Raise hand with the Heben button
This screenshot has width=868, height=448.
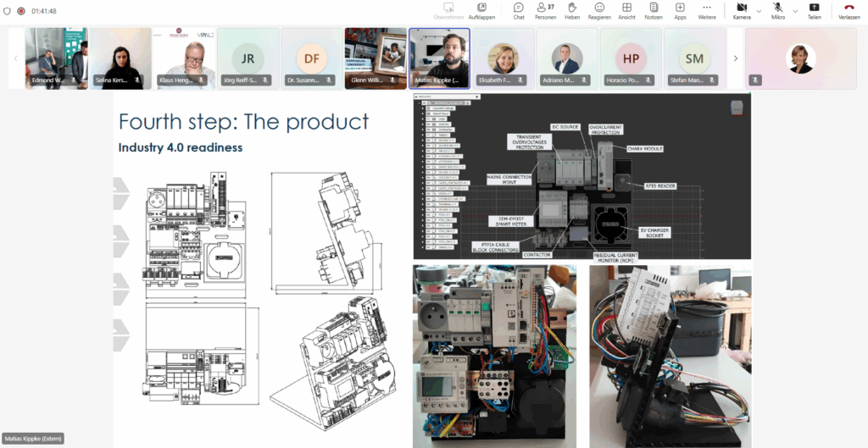coord(572,10)
